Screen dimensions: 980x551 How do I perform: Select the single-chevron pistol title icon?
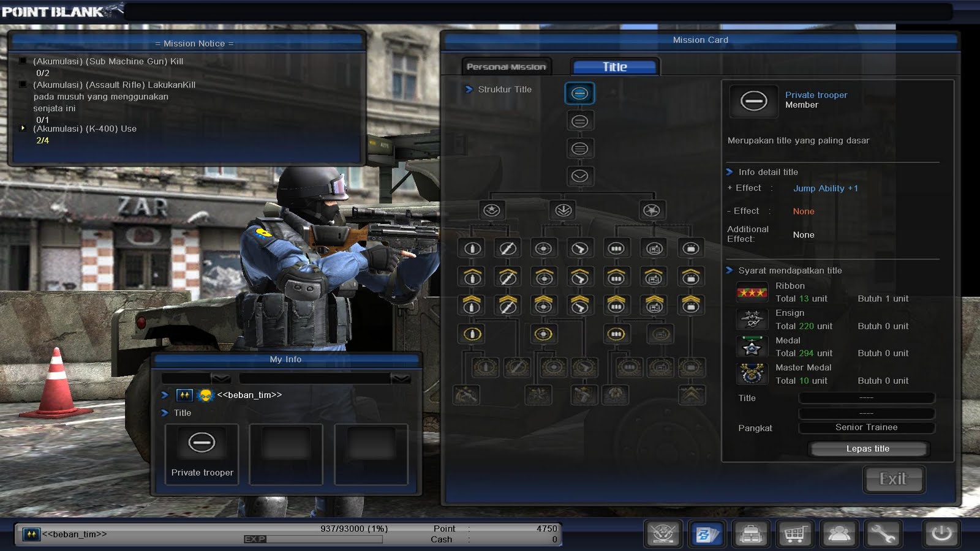tap(579, 277)
